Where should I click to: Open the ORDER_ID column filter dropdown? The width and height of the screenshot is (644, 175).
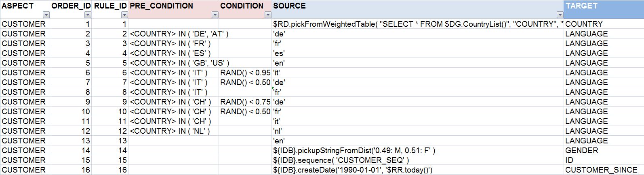(88, 15)
